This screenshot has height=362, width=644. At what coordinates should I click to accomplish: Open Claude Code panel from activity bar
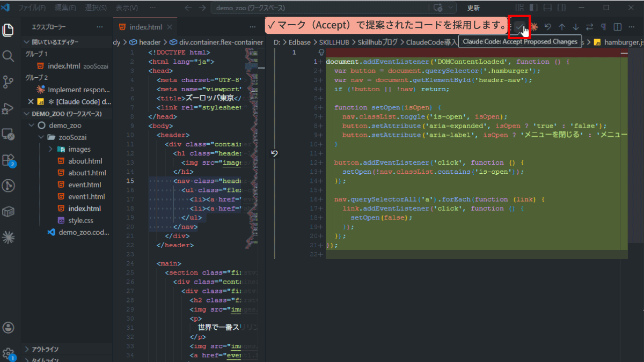(x=8, y=236)
